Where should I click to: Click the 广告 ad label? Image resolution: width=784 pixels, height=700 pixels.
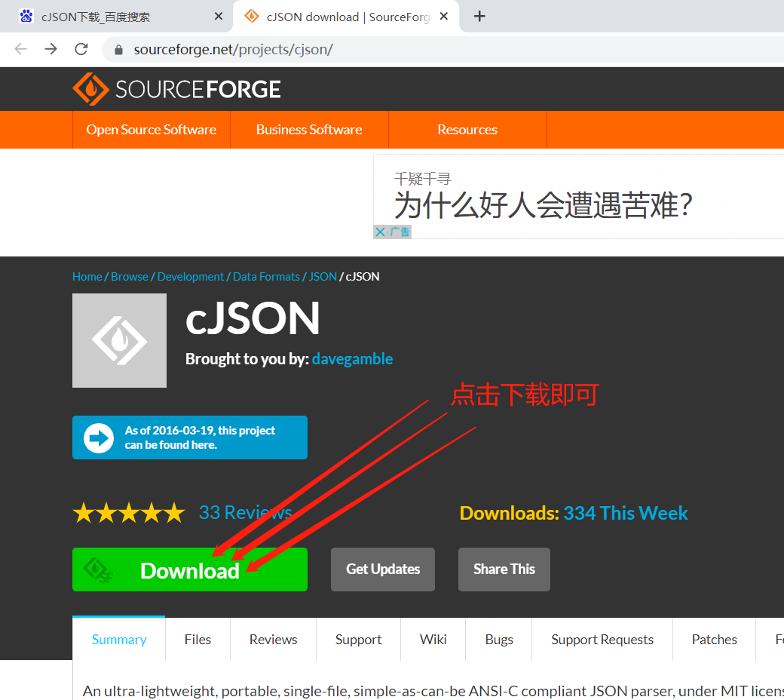400,232
